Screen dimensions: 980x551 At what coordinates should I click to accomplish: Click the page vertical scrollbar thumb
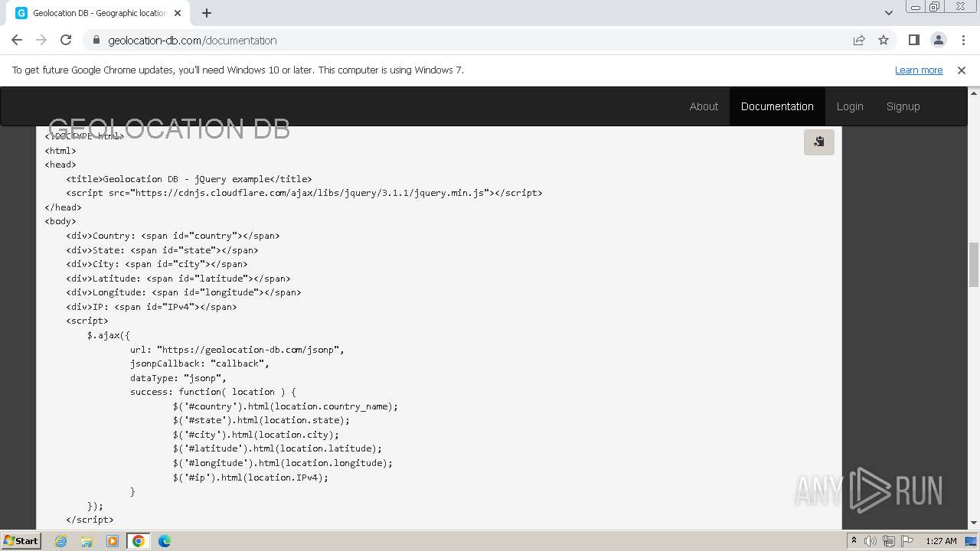974,265
